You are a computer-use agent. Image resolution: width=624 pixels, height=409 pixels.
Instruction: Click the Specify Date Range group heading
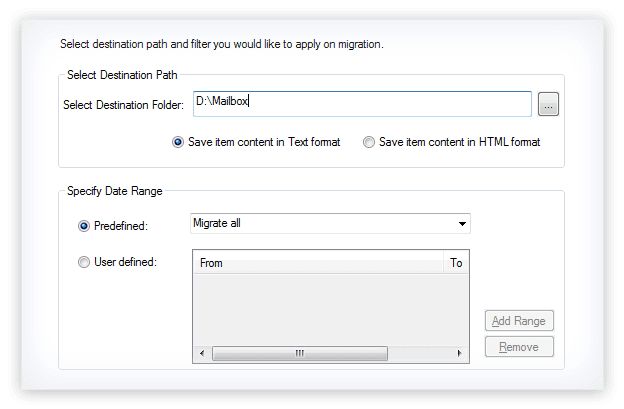click(x=114, y=190)
